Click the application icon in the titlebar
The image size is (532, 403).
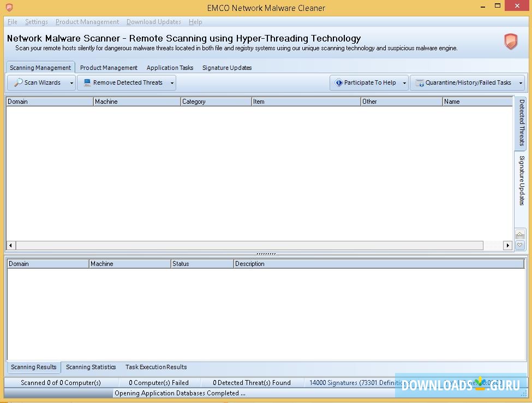click(8, 5)
